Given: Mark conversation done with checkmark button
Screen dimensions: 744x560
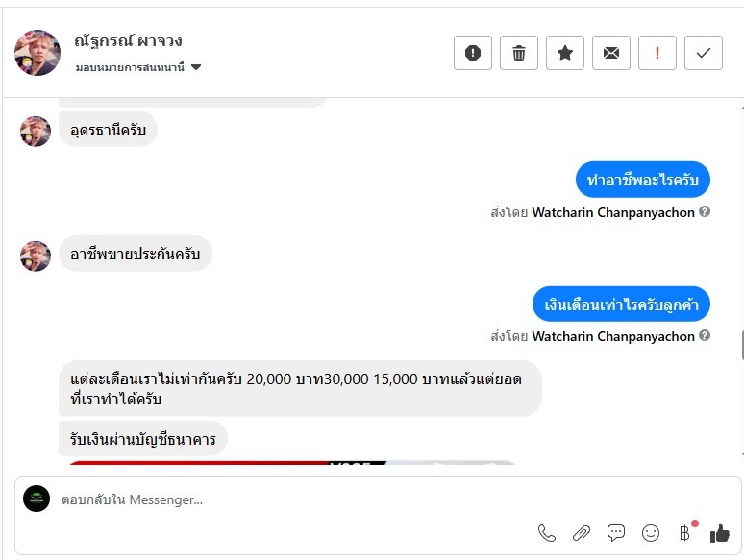Looking at the screenshot, I should tap(704, 53).
